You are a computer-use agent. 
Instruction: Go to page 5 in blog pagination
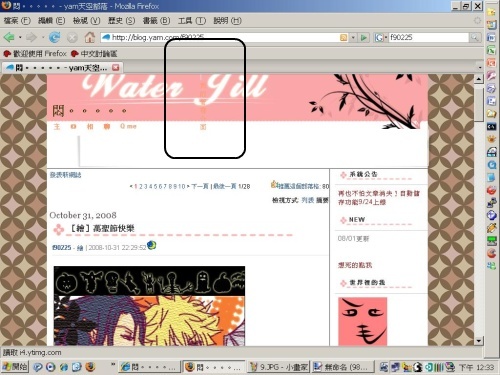click(156, 186)
